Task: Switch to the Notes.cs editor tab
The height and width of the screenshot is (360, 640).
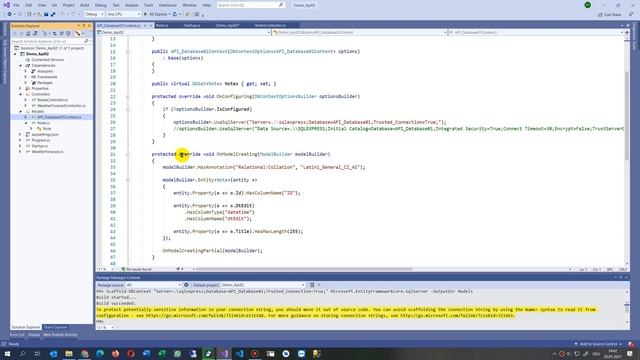Action: 162,25
